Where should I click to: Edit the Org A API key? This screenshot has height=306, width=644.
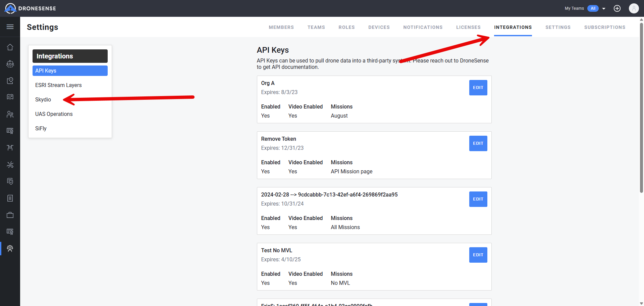pos(478,88)
